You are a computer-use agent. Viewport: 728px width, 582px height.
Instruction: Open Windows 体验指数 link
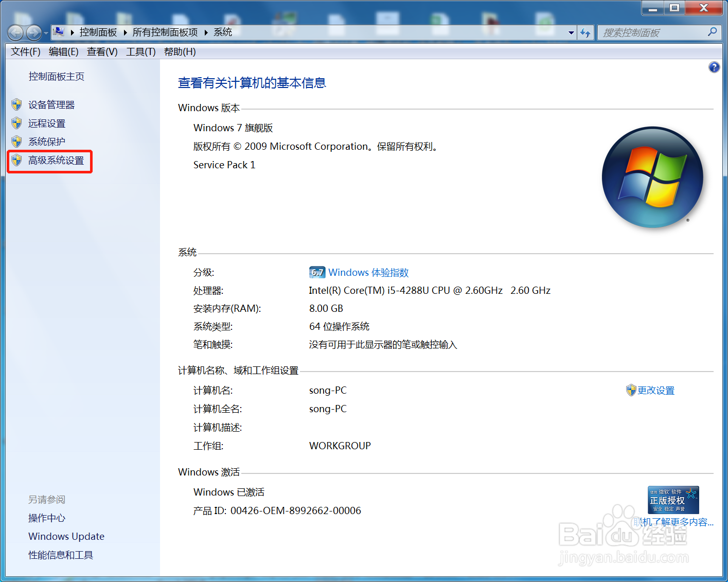point(368,273)
